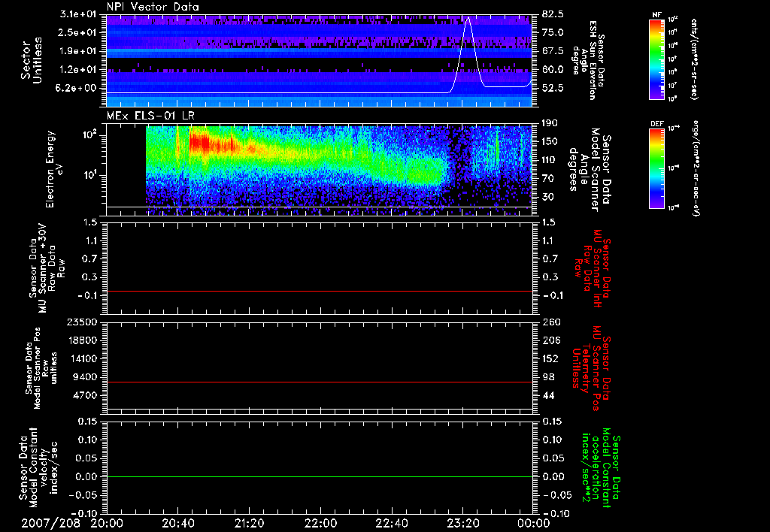This screenshot has height=532, width=770.
Task: Click the NF color scale bar
Action: tap(656, 59)
